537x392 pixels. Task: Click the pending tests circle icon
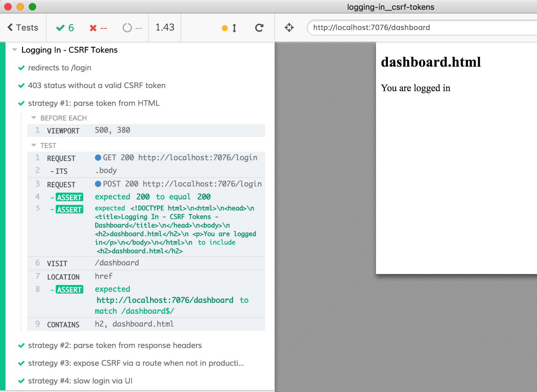point(127,28)
